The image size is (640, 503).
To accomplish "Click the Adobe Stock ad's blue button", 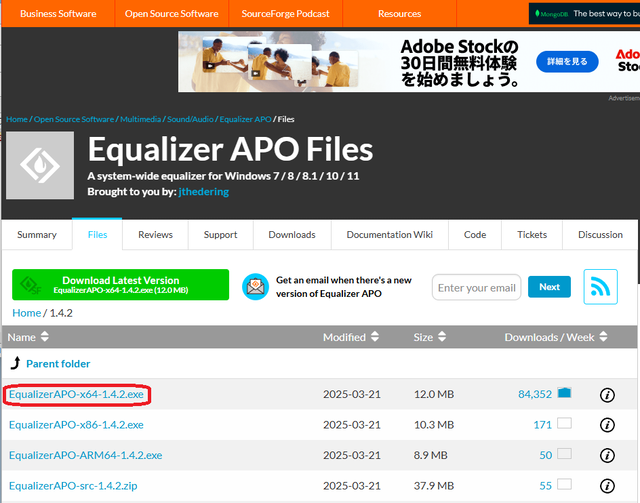I will (567, 62).
